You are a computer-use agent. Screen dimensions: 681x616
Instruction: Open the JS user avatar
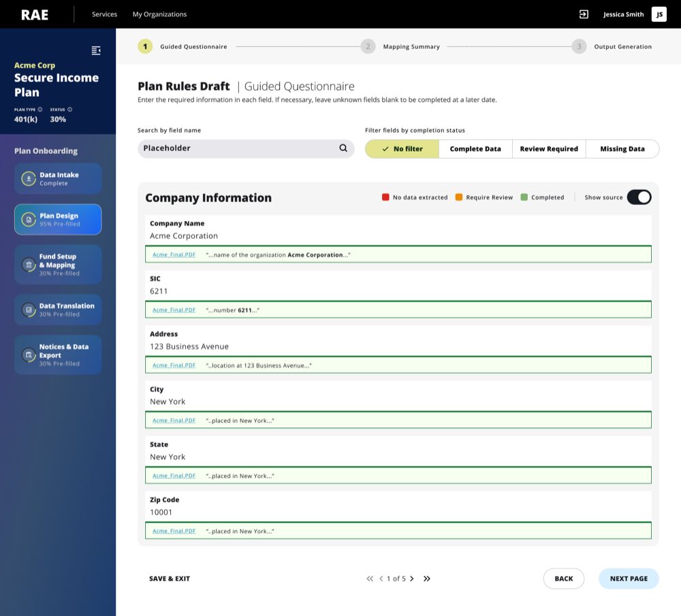click(x=659, y=14)
